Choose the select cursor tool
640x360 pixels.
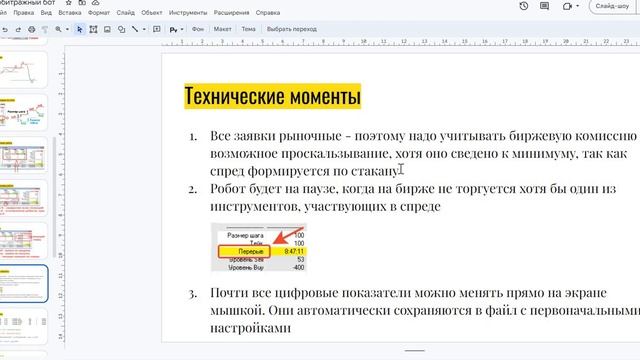click(x=80, y=29)
